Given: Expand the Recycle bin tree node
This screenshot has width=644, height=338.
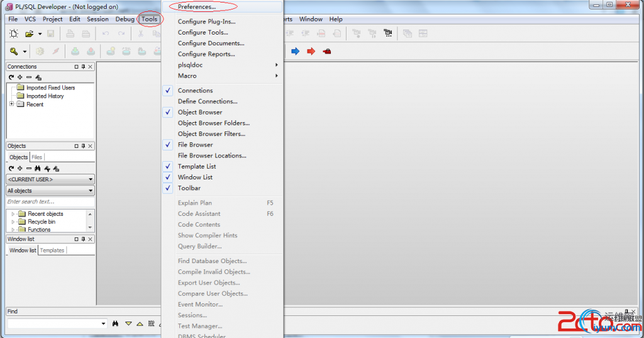Looking at the screenshot, I should (13, 222).
